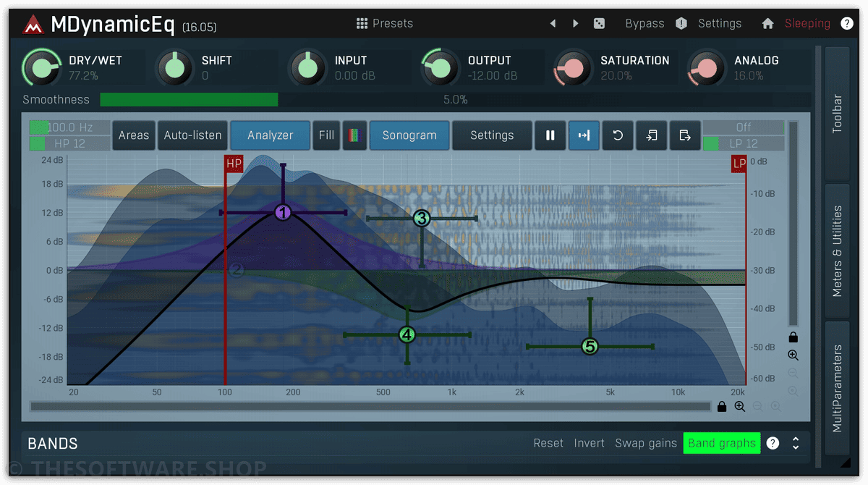
Task: Click the horizontal graph scrollbar
Action: click(370, 407)
